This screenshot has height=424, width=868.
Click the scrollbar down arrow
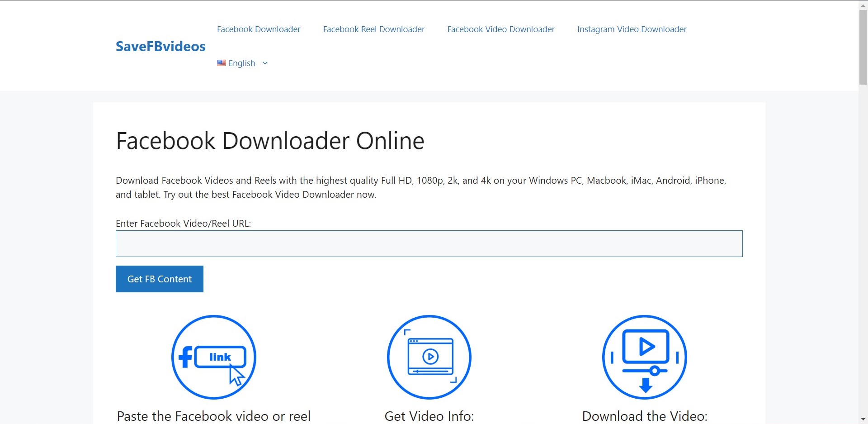tap(863, 419)
